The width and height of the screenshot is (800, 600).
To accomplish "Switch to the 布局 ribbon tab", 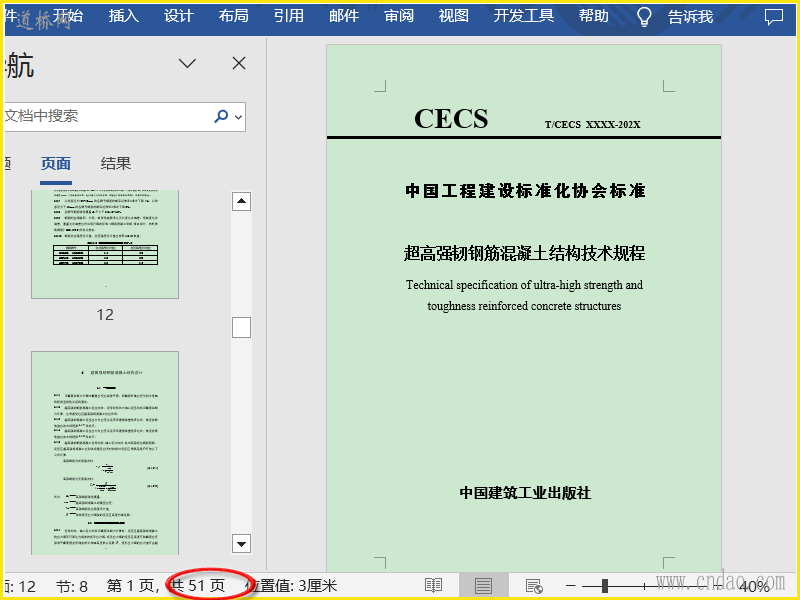I will (234, 16).
